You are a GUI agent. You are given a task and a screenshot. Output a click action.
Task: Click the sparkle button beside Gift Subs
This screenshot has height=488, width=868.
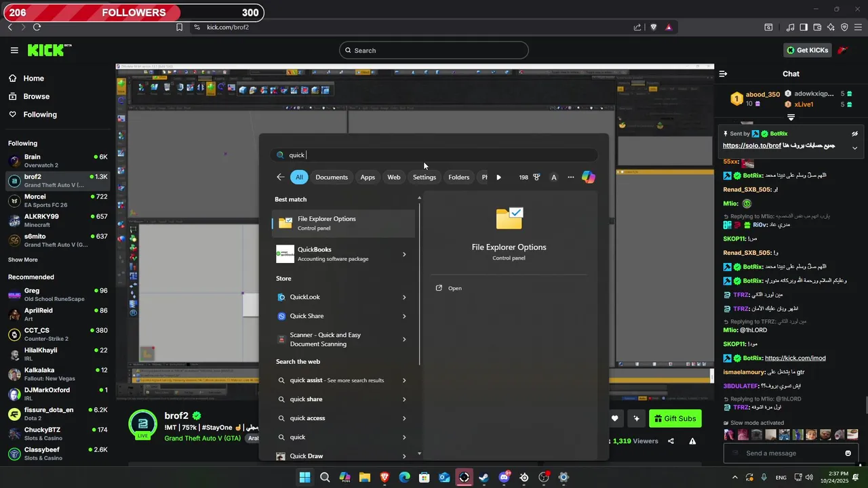[x=636, y=419]
